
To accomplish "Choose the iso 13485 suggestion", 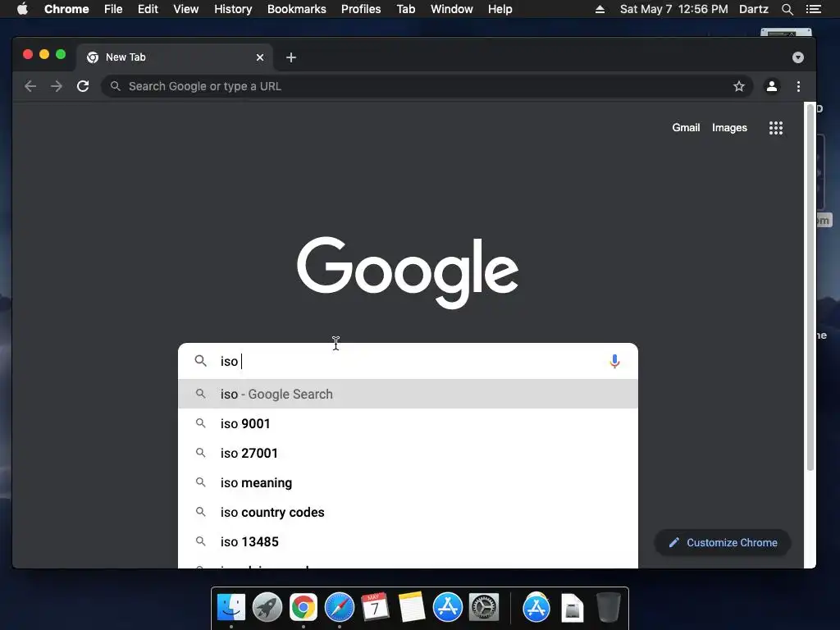I will tap(408, 541).
